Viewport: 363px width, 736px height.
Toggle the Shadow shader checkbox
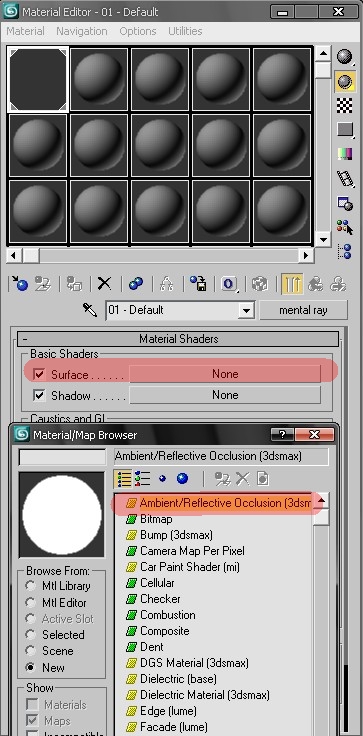pos(39,395)
